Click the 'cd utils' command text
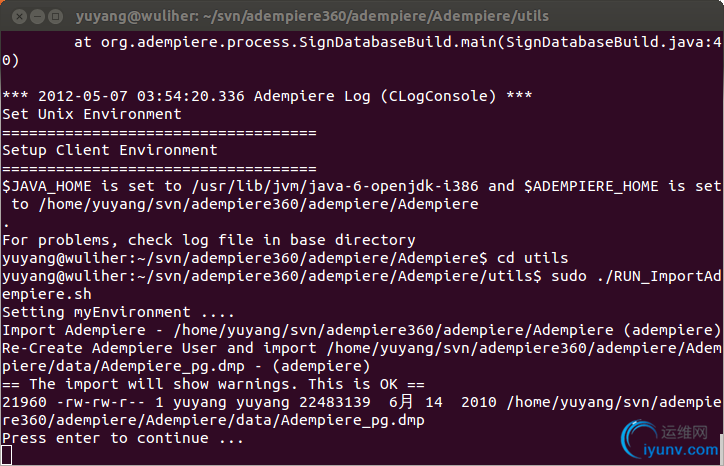 point(532,258)
